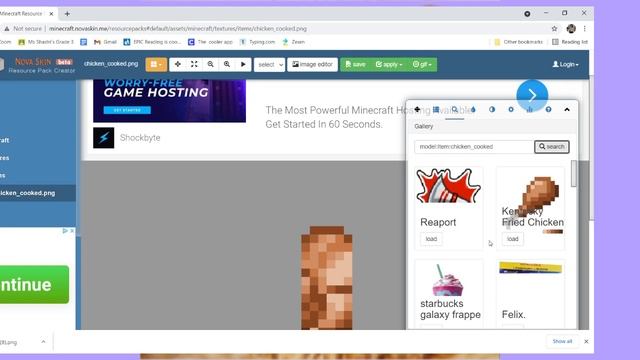Click the browser address bar URL
The height and width of the screenshot is (360, 640).
click(x=178, y=29)
